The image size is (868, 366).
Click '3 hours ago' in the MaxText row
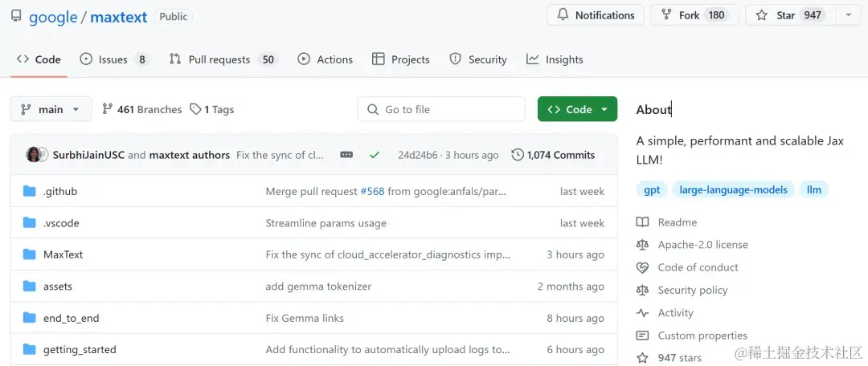575,255
